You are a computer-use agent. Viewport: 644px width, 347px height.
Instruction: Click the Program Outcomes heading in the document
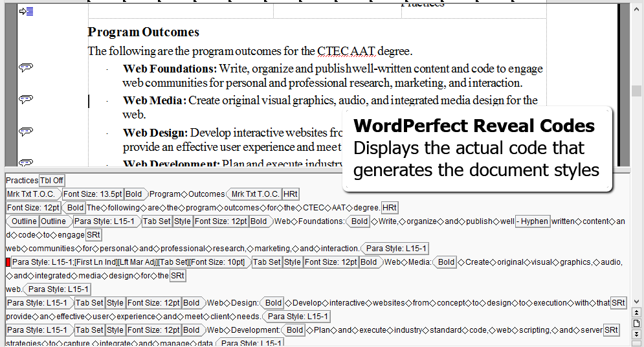pyautogui.click(x=144, y=32)
